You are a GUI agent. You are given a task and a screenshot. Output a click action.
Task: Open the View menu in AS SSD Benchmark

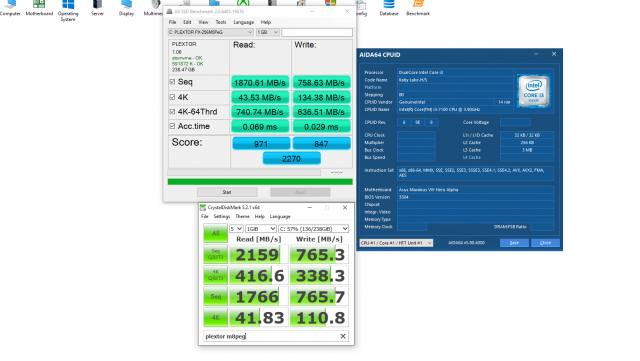pyautogui.click(x=203, y=22)
